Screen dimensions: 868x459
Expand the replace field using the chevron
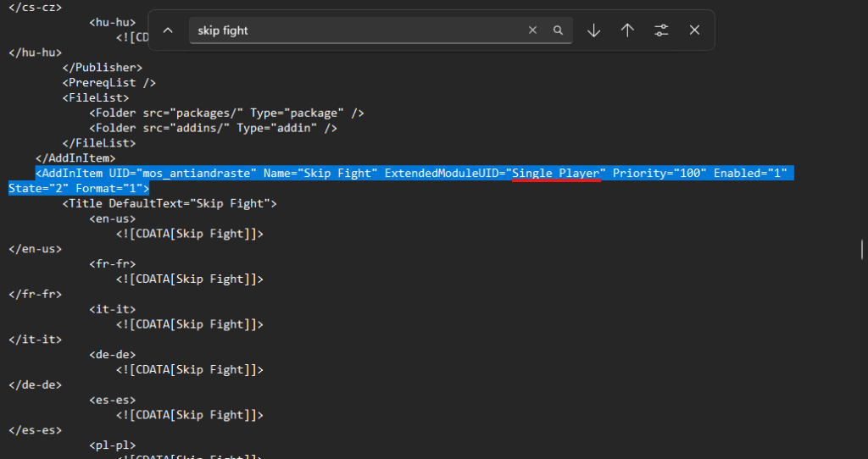coord(168,30)
